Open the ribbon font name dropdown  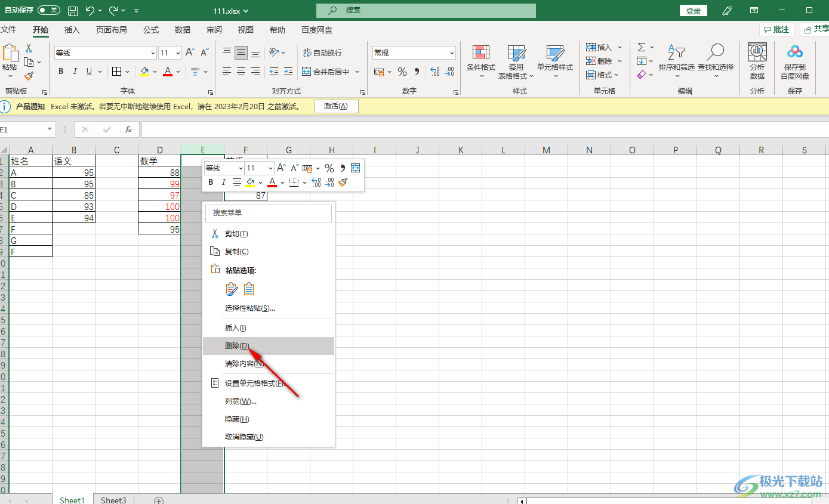(153, 52)
